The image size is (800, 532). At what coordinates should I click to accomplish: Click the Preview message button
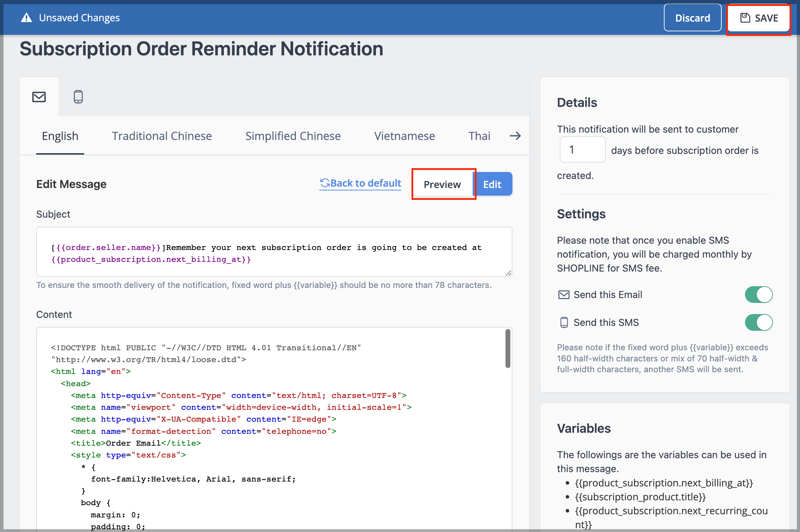pyautogui.click(x=442, y=184)
